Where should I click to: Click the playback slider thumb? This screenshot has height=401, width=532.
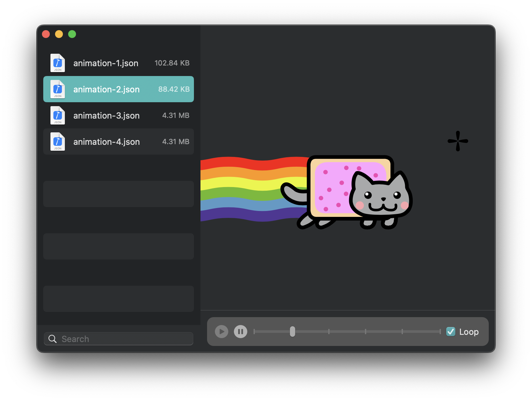(x=293, y=332)
